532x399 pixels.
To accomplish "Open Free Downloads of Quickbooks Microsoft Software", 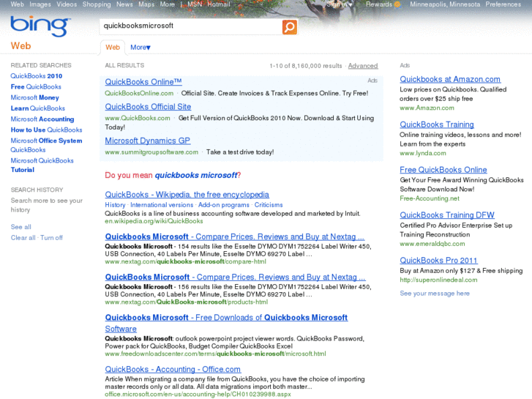I will pyautogui.click(x=226, y=323).
